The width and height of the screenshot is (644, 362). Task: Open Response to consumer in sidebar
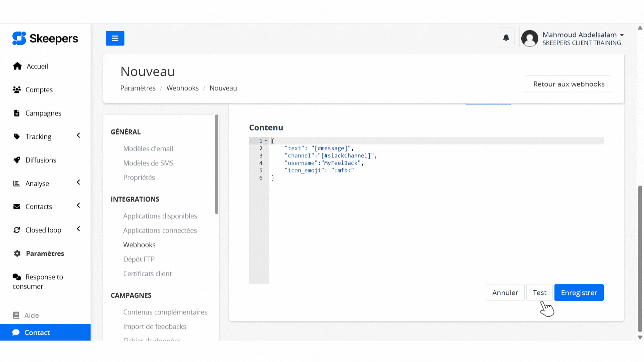point(38,282)
